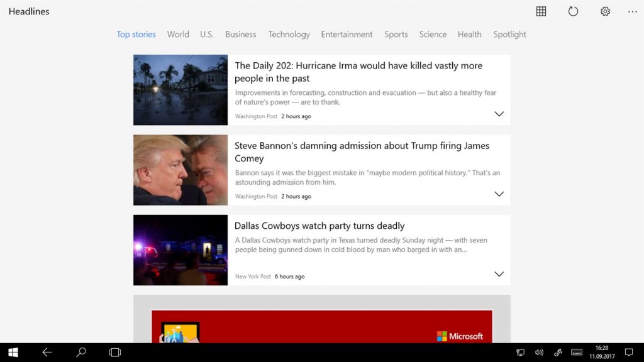Image resolution: width=644 pixels, height=362 pixels.
Task: Open the Dallas Cowboys story thumbnail image
Action: click(x=180, y=250)
